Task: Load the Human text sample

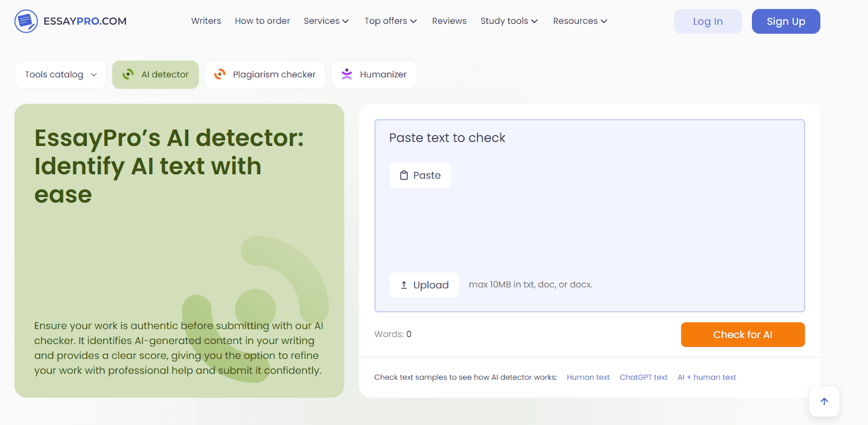Action: coord(588,377)
